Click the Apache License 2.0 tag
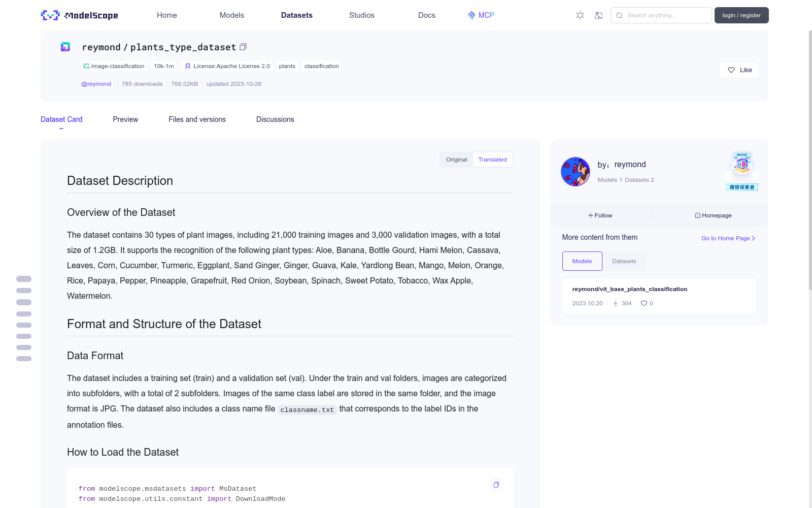Viewport: 812px width, 508px height. point(227,66)
